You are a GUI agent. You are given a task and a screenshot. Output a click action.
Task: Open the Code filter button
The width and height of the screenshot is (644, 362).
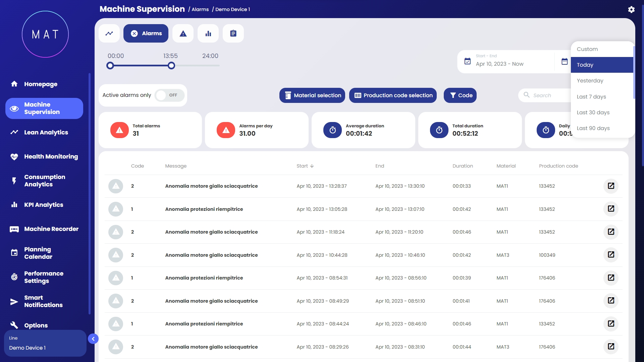(460, 96)
